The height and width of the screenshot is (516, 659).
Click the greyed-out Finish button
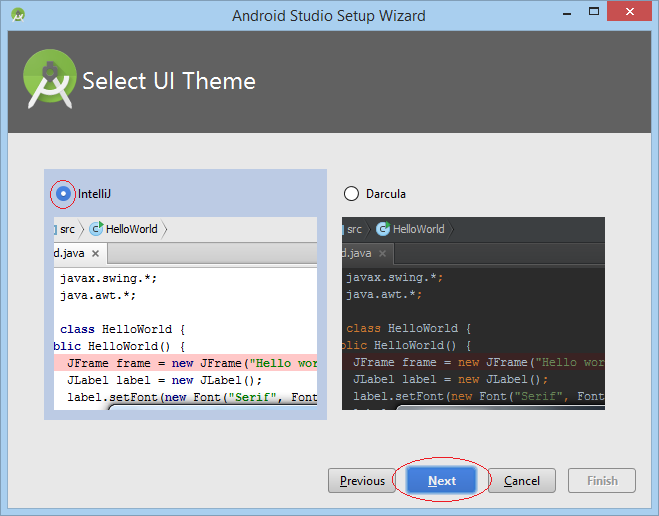point(602,480)
